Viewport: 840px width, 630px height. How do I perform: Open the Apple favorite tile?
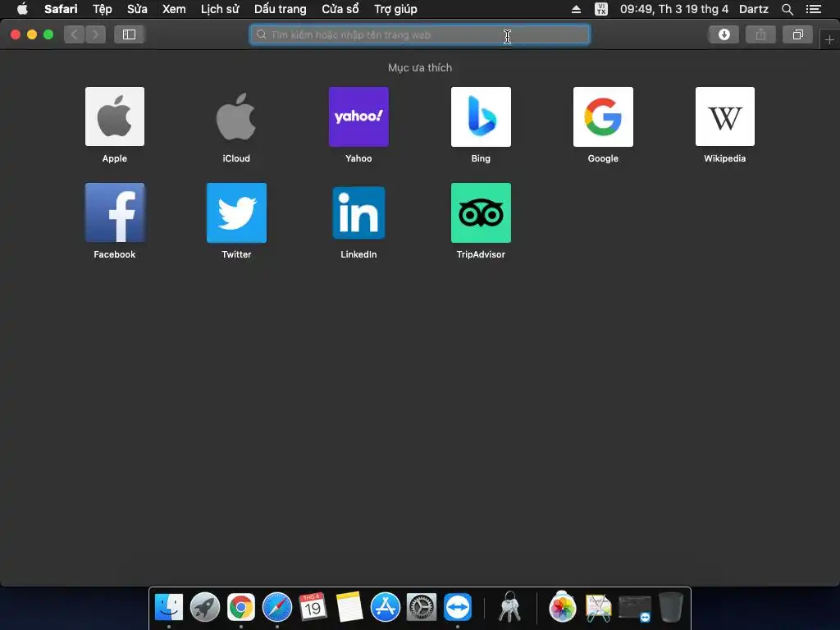click(115, 116)
